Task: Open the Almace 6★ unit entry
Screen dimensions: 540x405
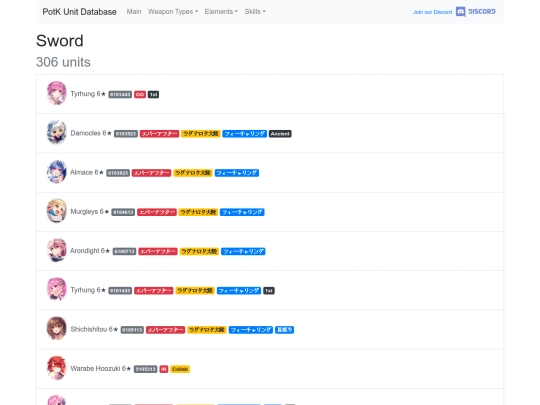Action: click(87, 173)
